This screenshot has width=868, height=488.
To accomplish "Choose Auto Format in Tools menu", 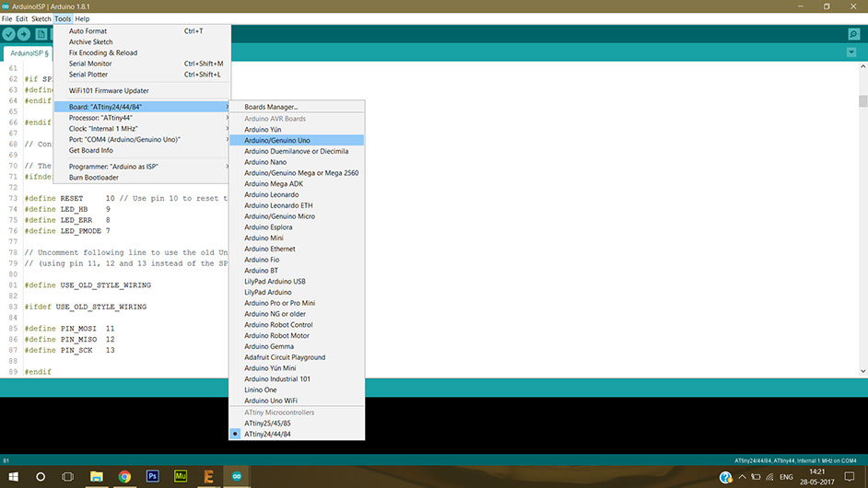I will (142, 31).
